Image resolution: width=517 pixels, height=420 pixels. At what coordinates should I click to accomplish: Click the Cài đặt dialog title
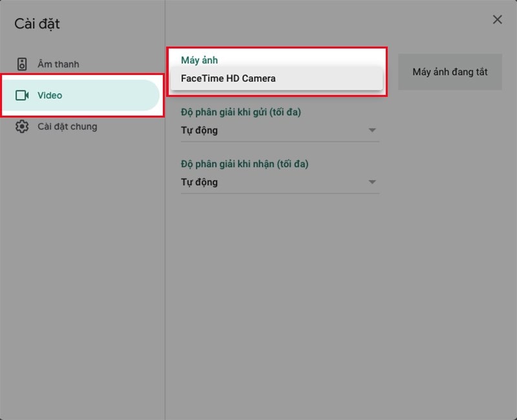coord(37,25)
